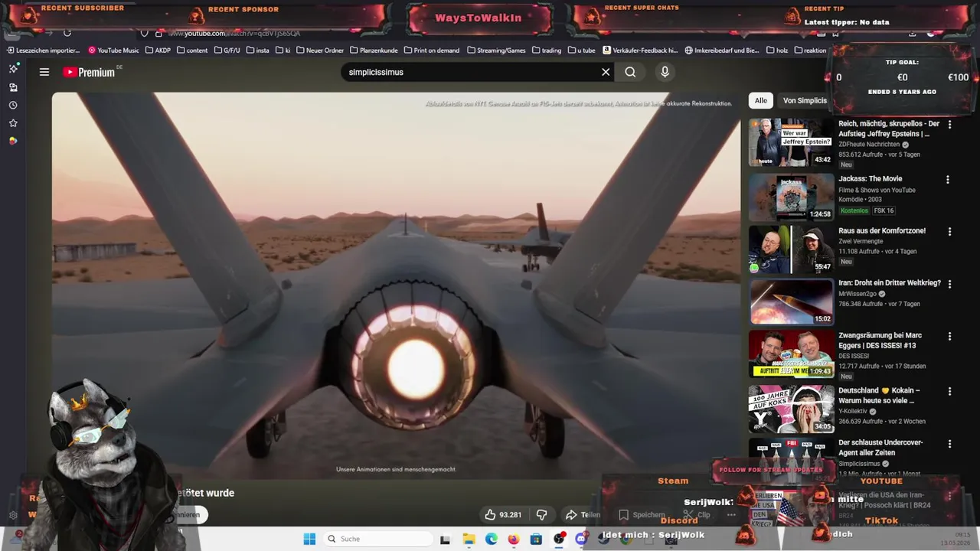
Task: Open the Zwangsräumung bei Marc Eggers thumbnail
Action: pos(791,354)
